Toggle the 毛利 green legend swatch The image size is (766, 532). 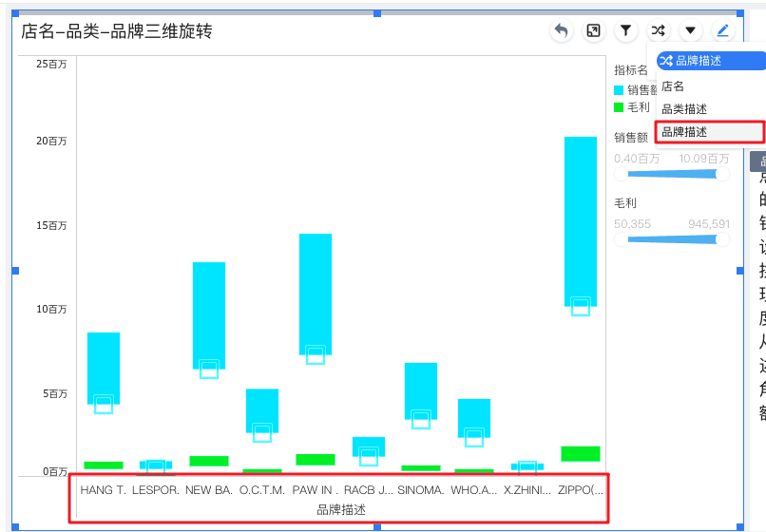(619, 107)
